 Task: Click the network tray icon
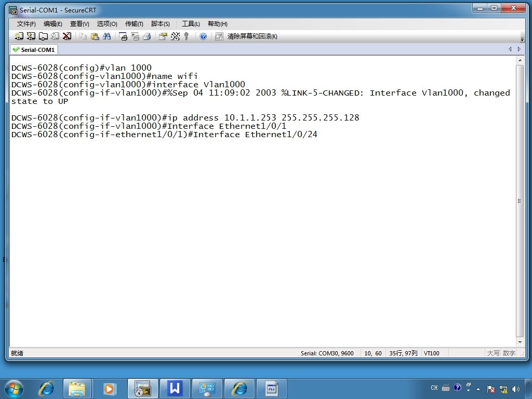503,389
